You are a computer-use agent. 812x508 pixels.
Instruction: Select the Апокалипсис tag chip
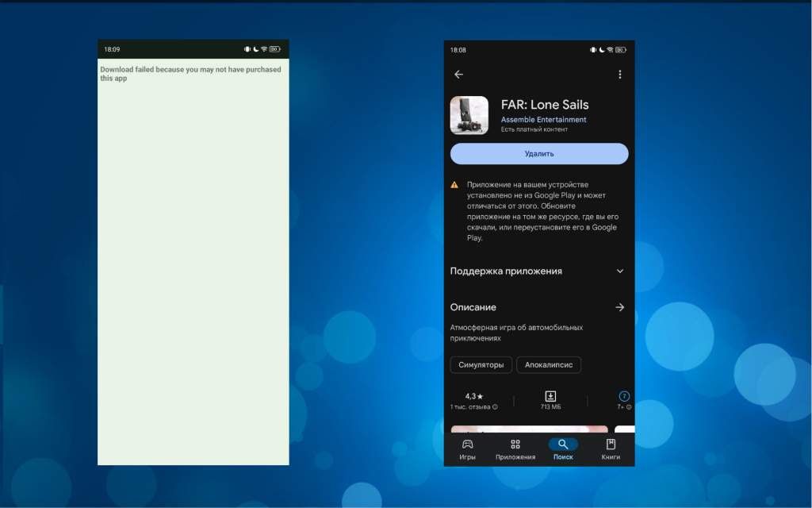pos(549,365)
